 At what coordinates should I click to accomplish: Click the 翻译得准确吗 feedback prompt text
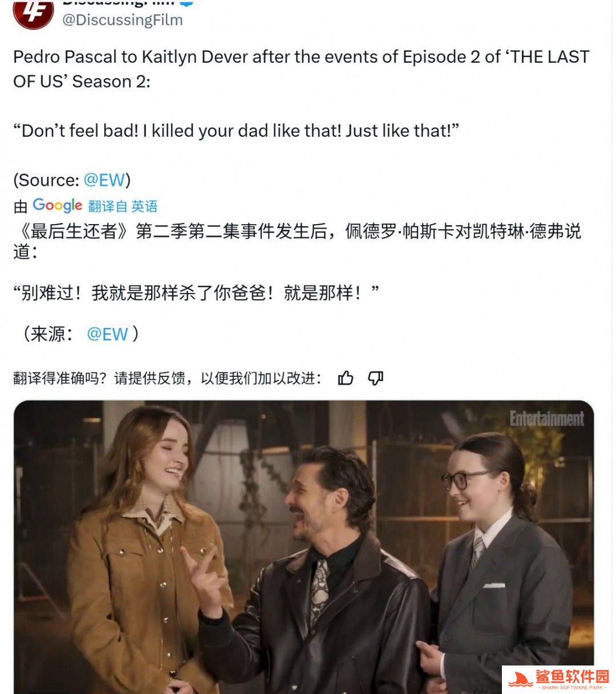(x=168, y=378)
